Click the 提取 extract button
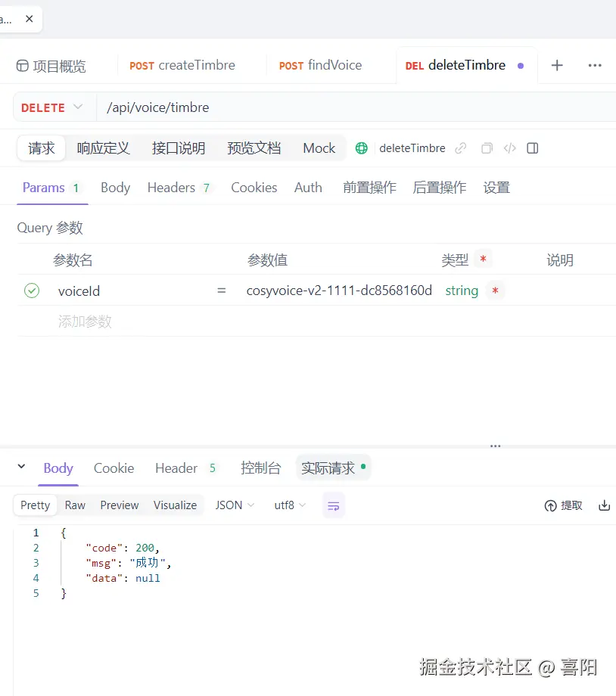This screenshot has height=696, width=616. pos(563,505)
